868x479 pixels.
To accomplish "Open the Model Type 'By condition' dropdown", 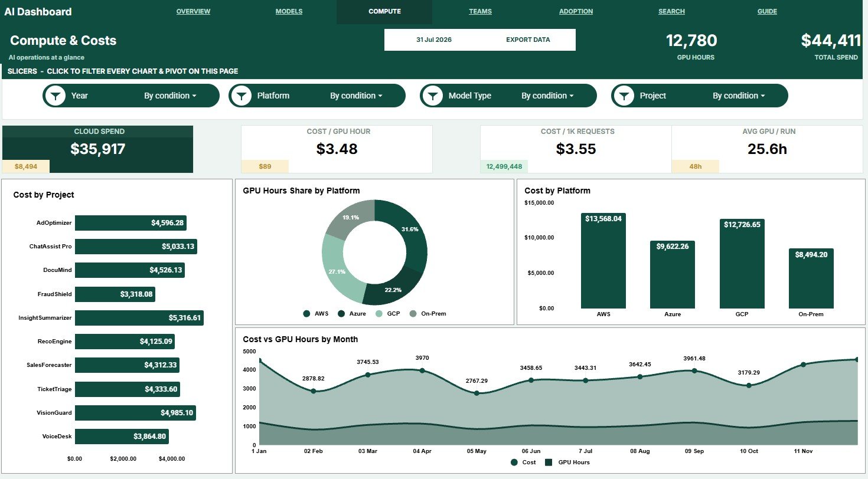I will [547, 96].
